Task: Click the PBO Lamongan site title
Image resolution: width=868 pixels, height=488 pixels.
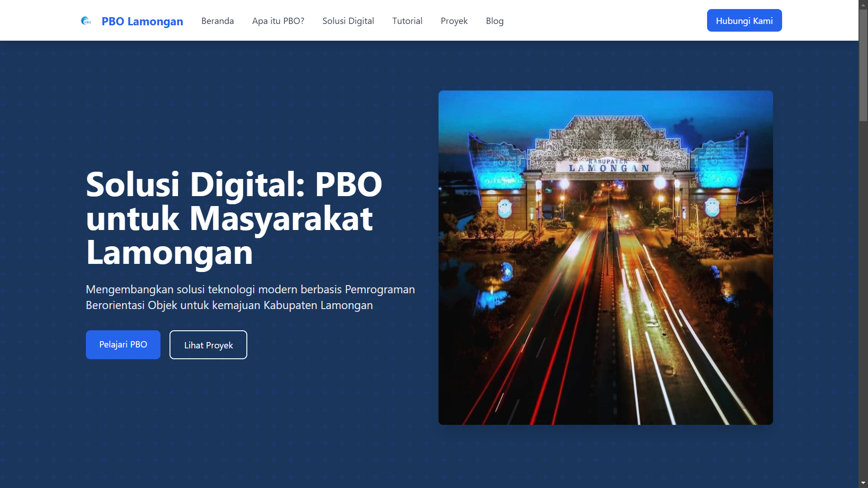Action: (142, 21)
